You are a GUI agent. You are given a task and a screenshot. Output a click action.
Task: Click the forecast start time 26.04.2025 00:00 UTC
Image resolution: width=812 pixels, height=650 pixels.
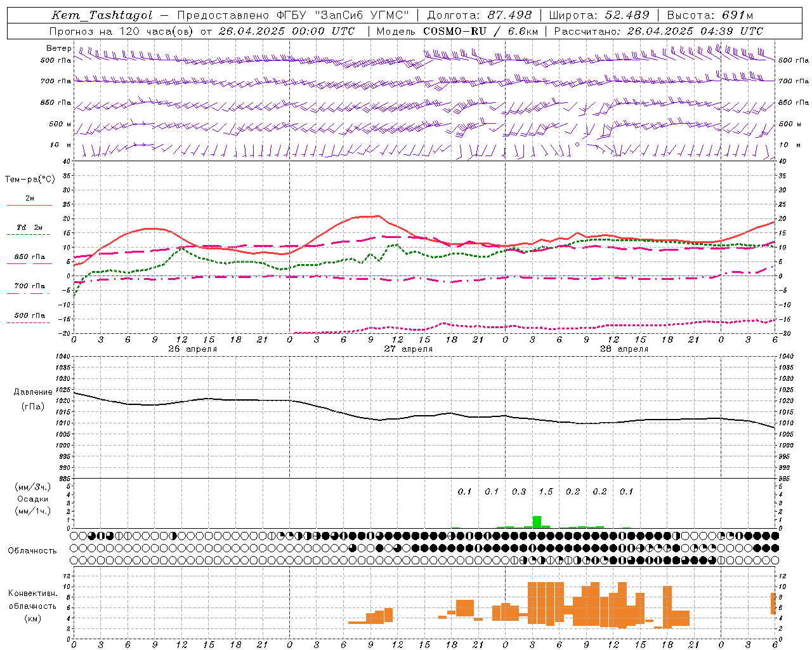(286, 31)
